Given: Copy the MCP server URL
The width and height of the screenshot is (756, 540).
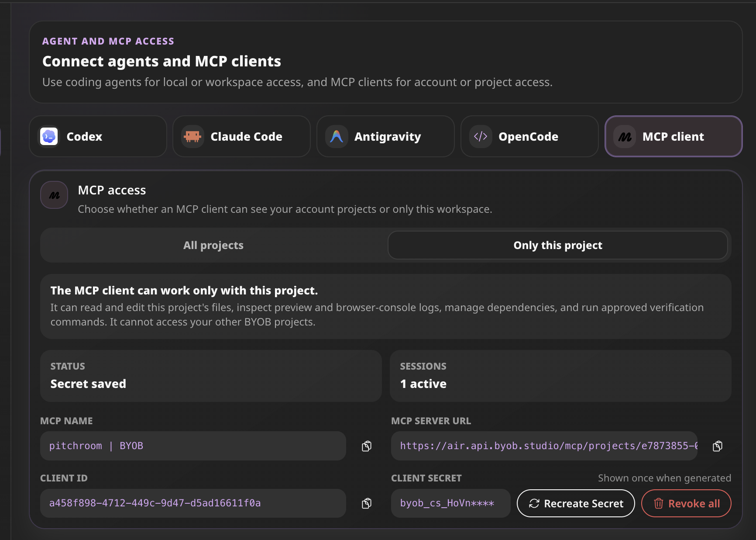Looking at the screenshot, I should pyautogui.click(x=718, y=446).
